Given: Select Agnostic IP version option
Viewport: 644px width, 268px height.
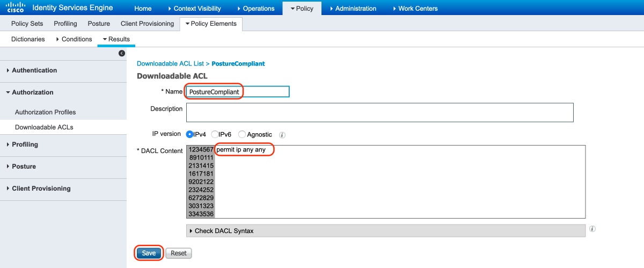Looking at the screenshot, I should [x=242, y=134].
